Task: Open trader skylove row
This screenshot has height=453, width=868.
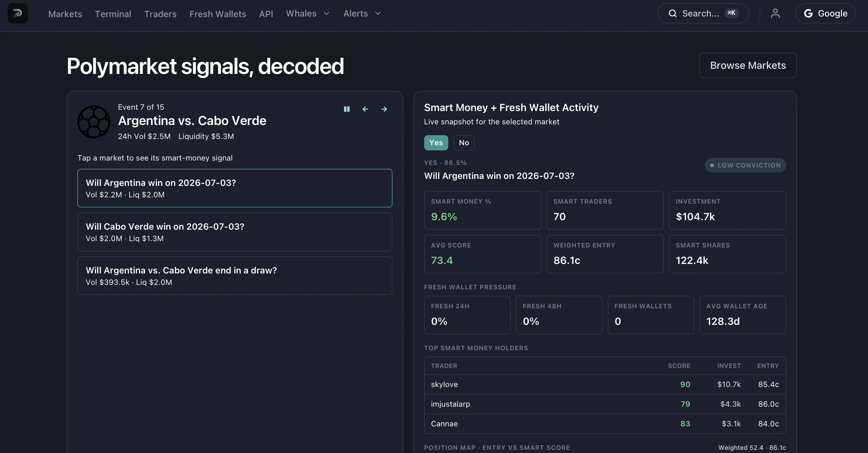Action: pyautogui.click(x=605, y=384)
